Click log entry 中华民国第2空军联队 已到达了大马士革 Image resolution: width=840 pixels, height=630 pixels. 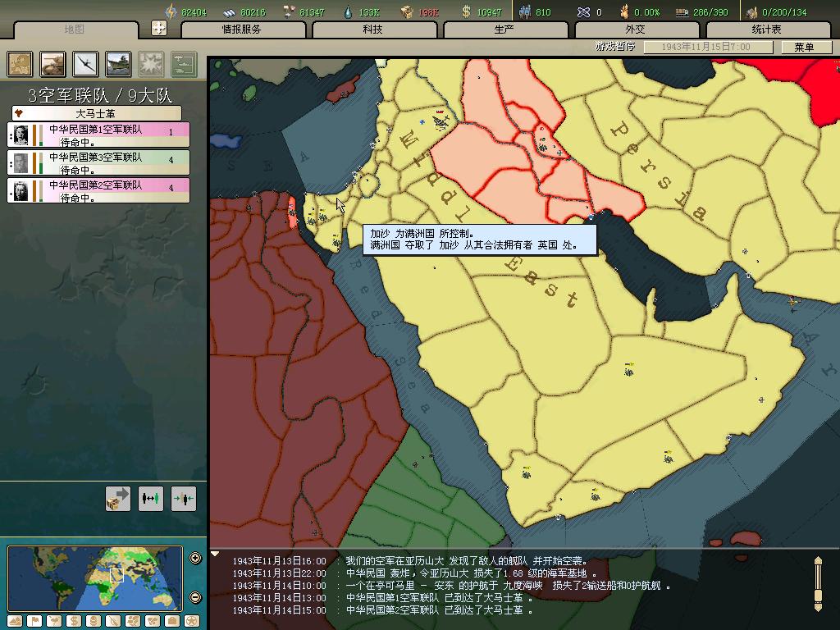383,610
